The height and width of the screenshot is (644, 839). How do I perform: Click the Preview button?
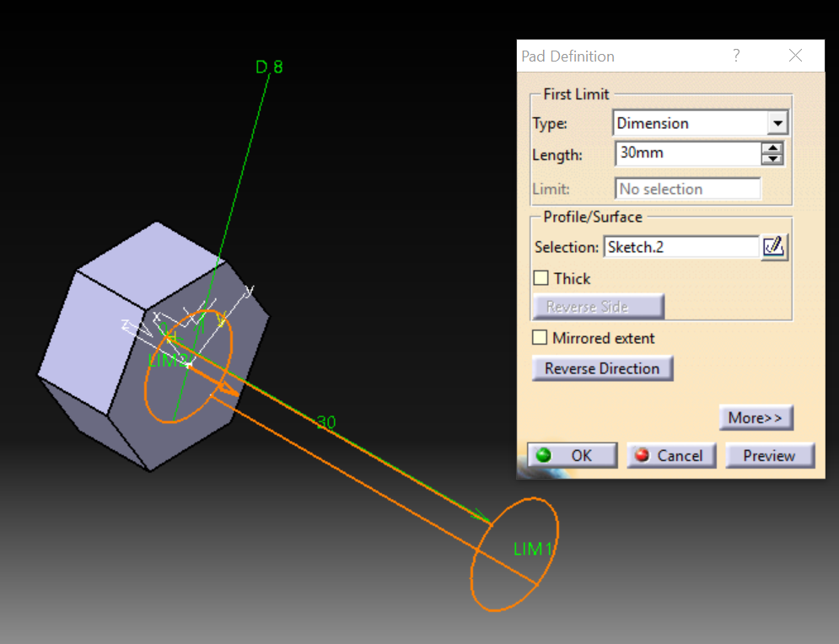pyautogui.click(x=769, y=455)
